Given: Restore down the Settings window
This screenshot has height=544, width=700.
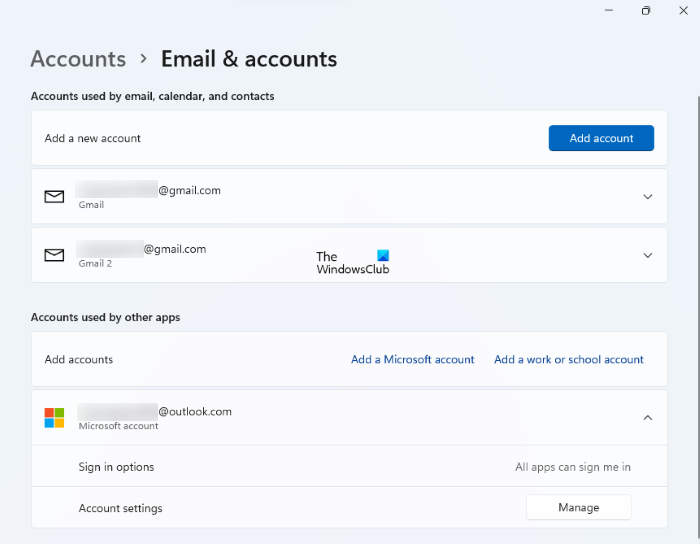Looking at the screenshot, I should pyautogui.click(x=646, y=10).
